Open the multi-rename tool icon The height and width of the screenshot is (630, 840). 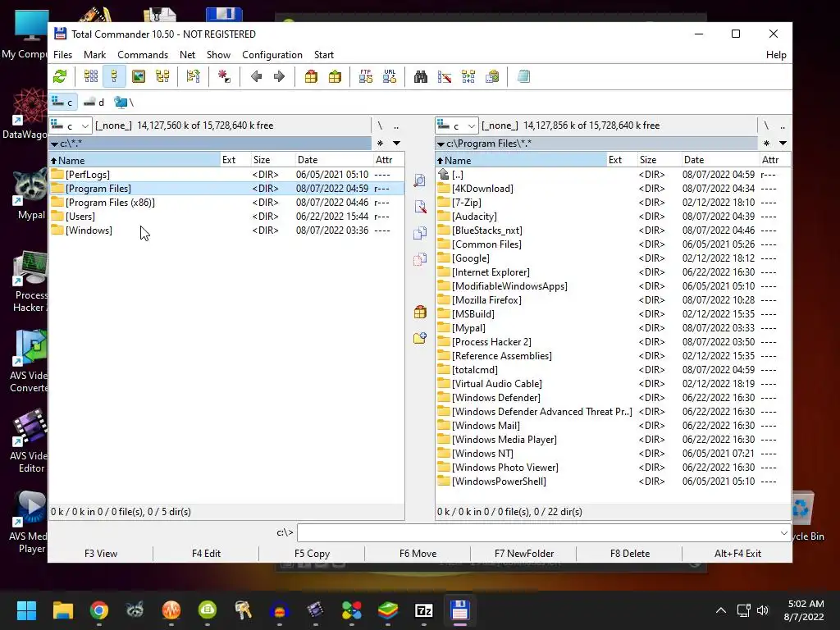tap(444, 76)
